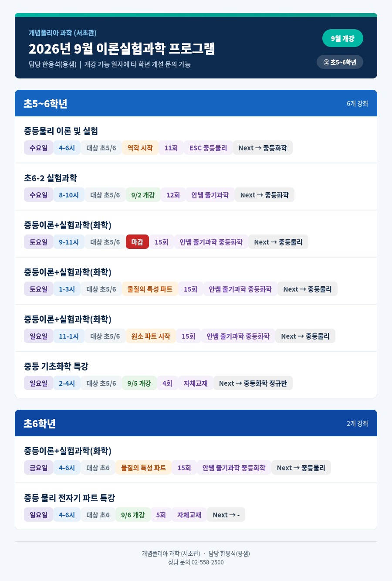Click the ESC 중등물리 textbook tag
This screenshot has height=581, width=392.
[x=208, y=148]
